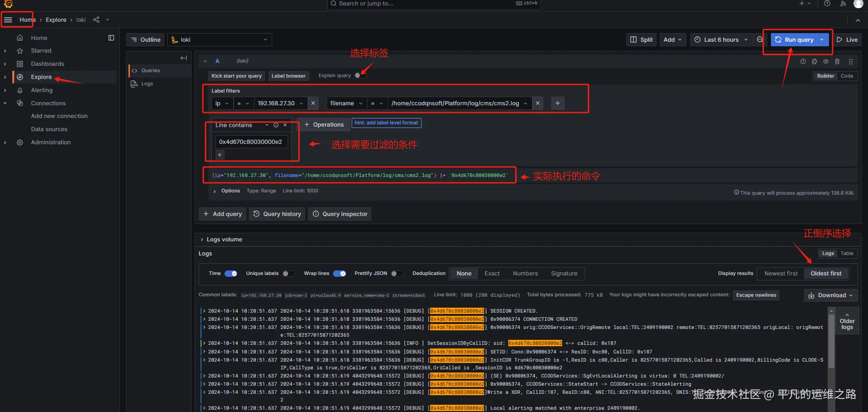Screen dimensions: 868x412
Task: Enable the Unique labels switch
Action: point(289,274)
